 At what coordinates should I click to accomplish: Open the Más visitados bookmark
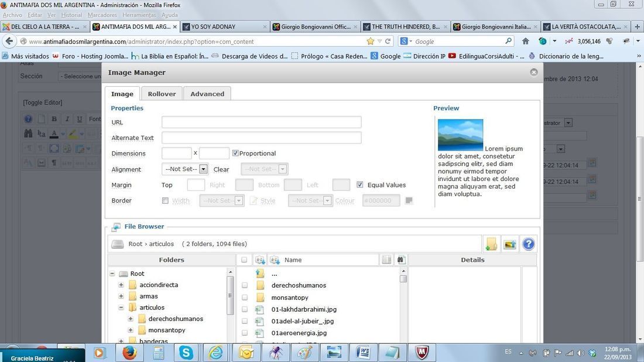coord(25,56)
